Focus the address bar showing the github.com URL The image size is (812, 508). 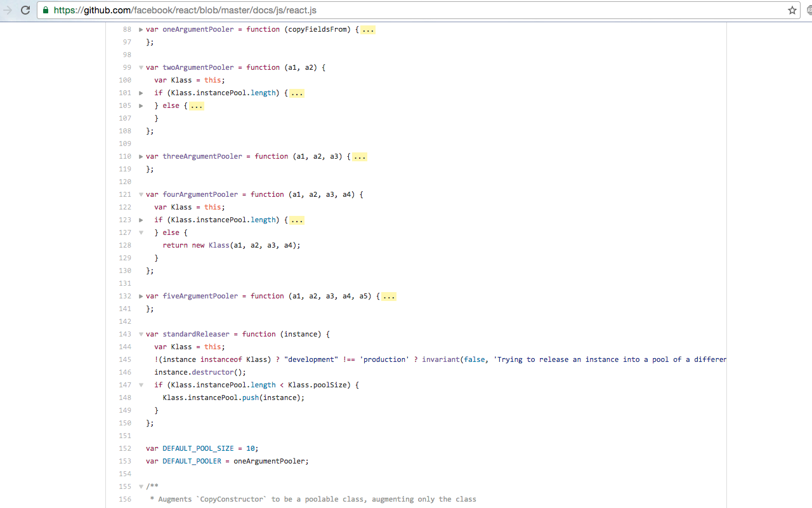click(419, 10)
